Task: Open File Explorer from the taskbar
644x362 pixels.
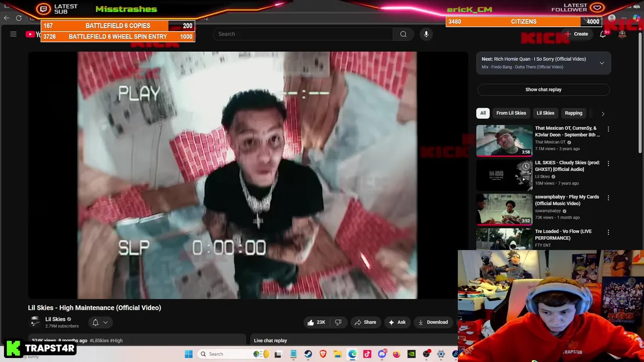Action: [x=338, y=354]
